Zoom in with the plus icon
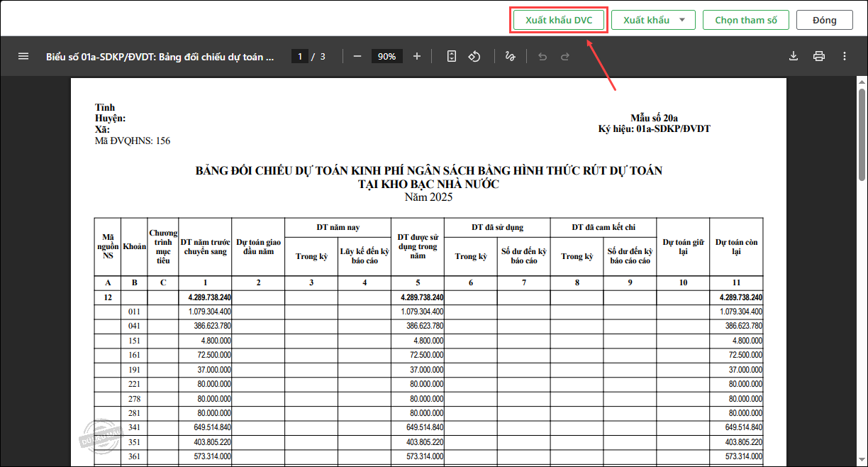 click(417, 56)
